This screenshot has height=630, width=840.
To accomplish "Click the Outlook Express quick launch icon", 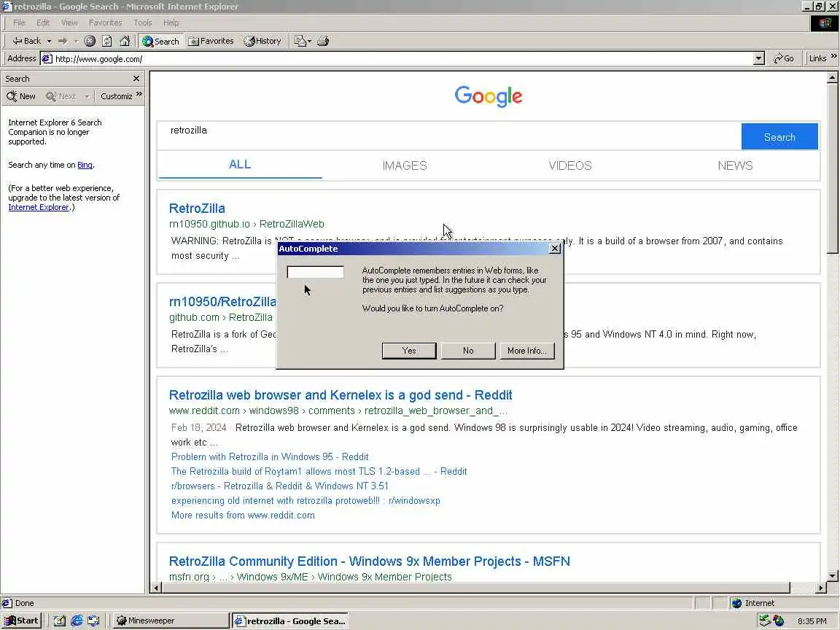I will (x=94, y=621).
